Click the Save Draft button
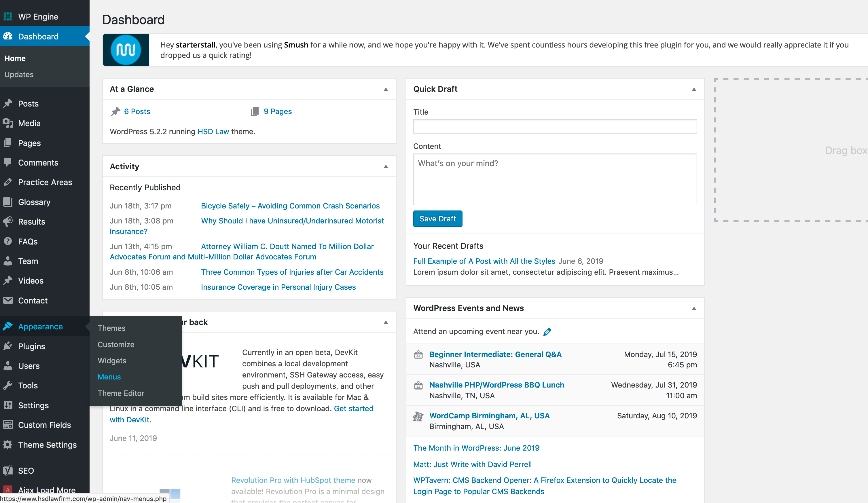 click(437, 219)
